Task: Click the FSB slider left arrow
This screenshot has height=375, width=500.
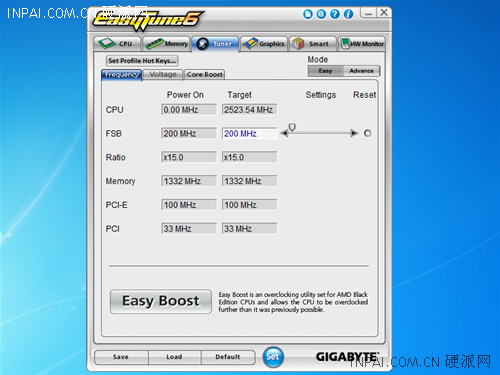Action: (284, 133)
